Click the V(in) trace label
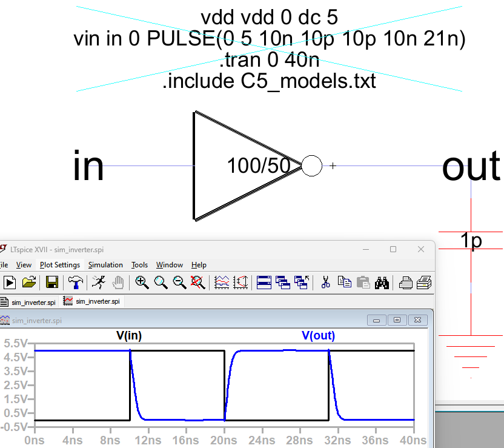This screenshot has width=504, height=448. tap(129, 336)
